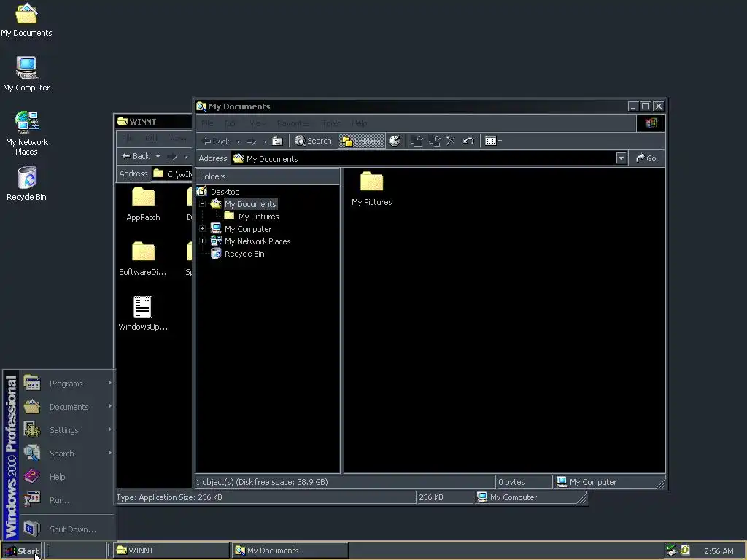The image size is (747, 560).
Task: Open the File menu in My Documents
Action: (207, 123)
